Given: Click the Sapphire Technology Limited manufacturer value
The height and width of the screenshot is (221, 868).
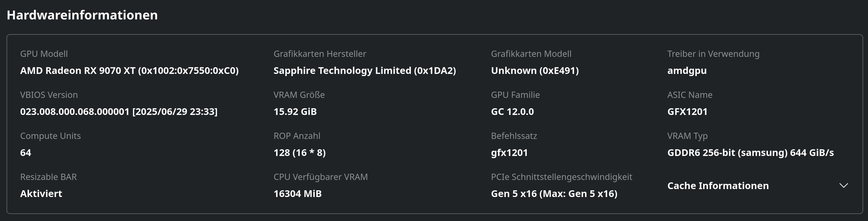Looking at the screenshot, I should (365, 71).
